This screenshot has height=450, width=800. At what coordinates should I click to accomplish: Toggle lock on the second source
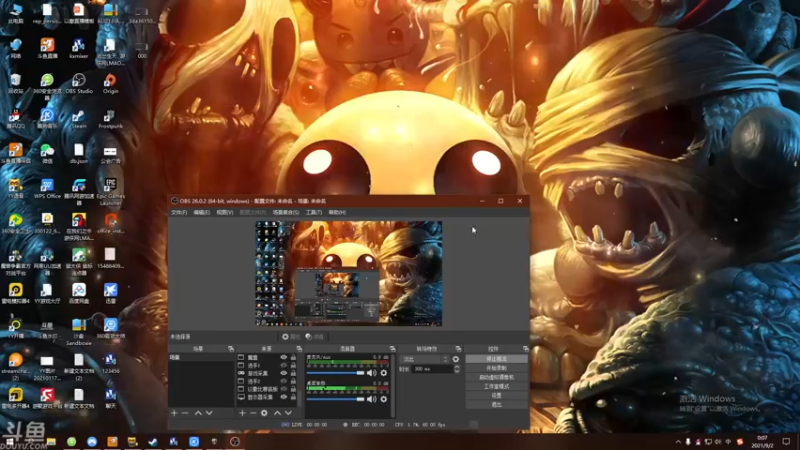tap(293, 365)
